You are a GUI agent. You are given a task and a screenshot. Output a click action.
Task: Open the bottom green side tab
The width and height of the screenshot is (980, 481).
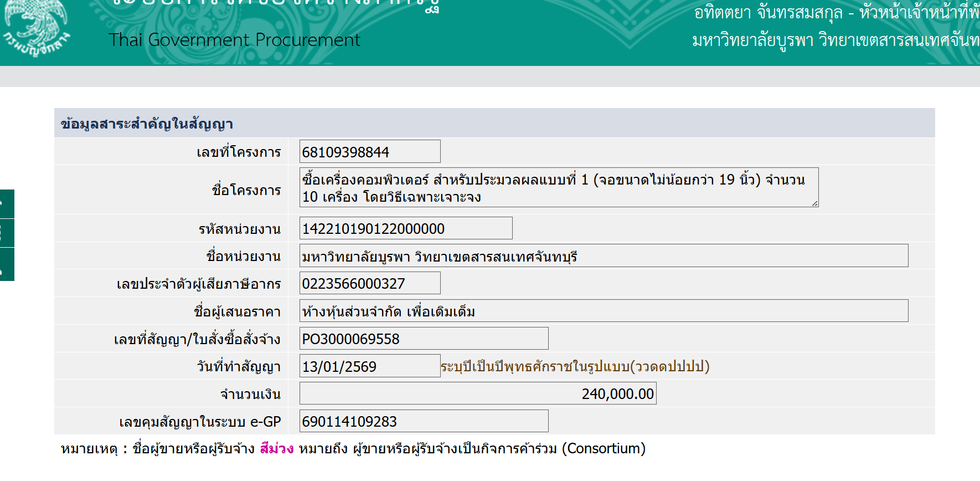tap(7, 265)
